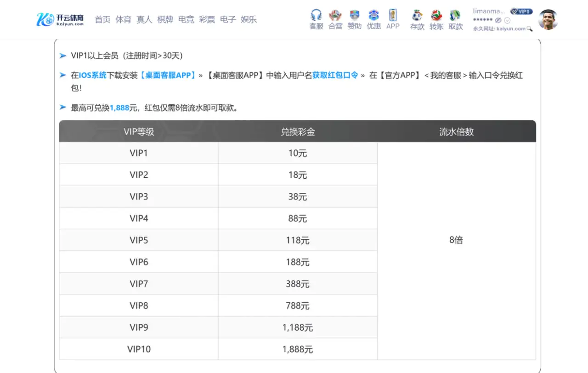Open the 存款 deposit icon
The width and height of the screenshot is (588, 373).
click(x=417, y=20)
